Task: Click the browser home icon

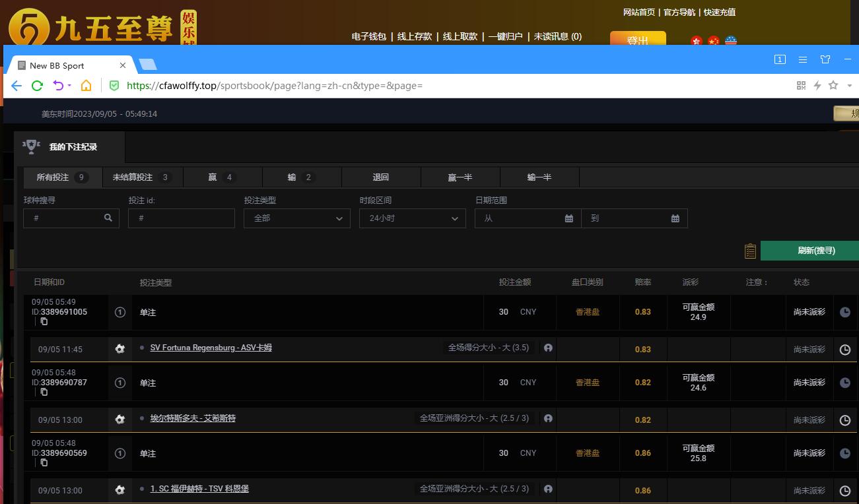Action: coord(86,86)
